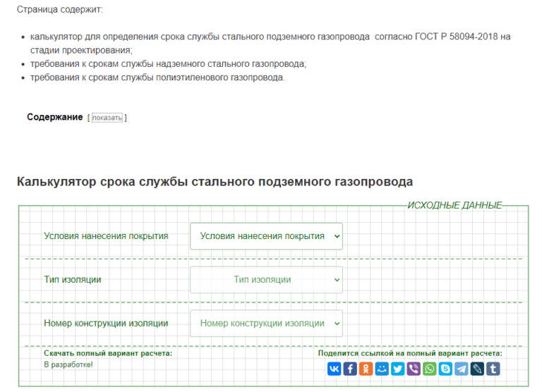
Task: Share the link on Facebook
Action: tap(350, 369)
